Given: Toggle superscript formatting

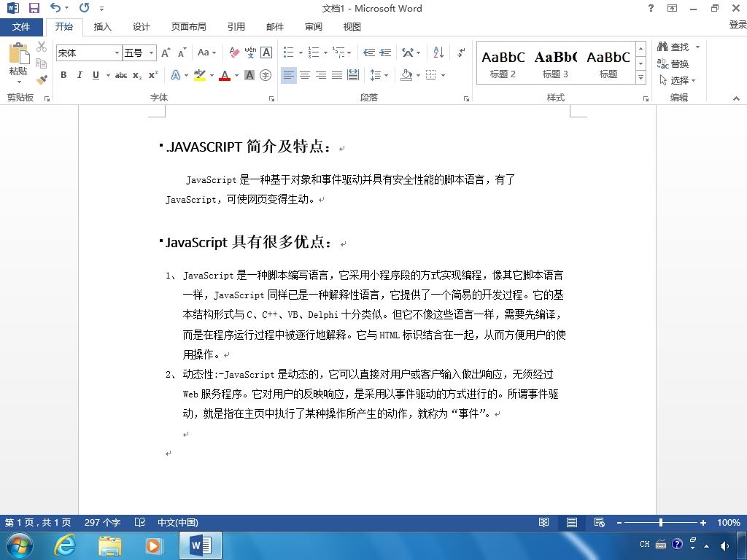Looking at the screenshot, I should click(x=153, y=75).
